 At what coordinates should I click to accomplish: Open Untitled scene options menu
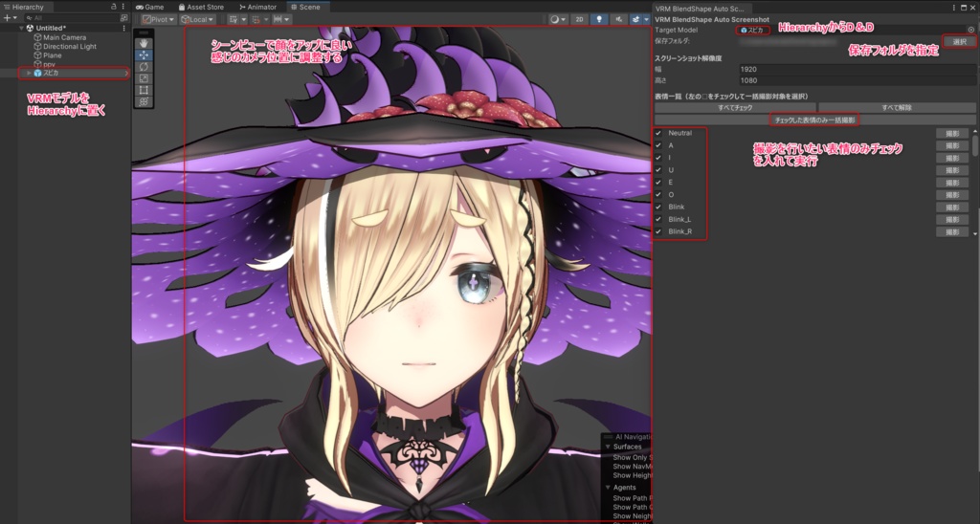[x=123, y=28]
